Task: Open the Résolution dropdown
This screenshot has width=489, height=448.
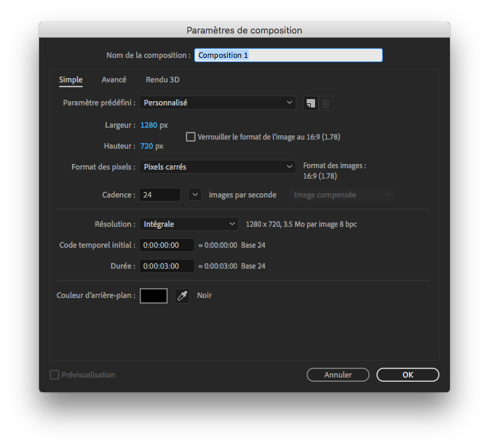Action: (x=189, y=224)
